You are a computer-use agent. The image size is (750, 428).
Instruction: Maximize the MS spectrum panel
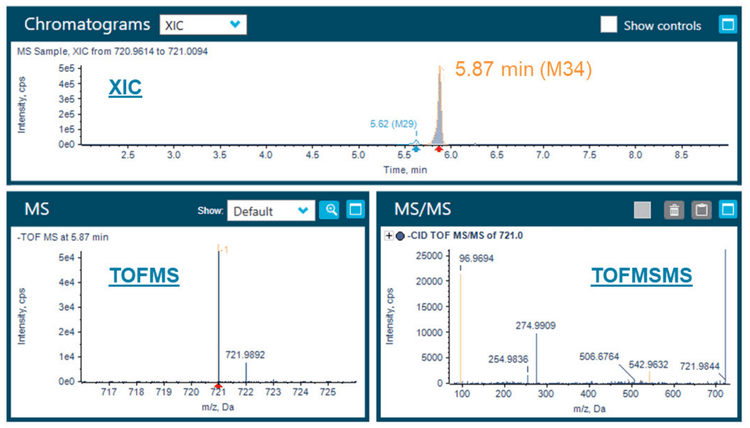pyautogui.click(x=353, y=210)
